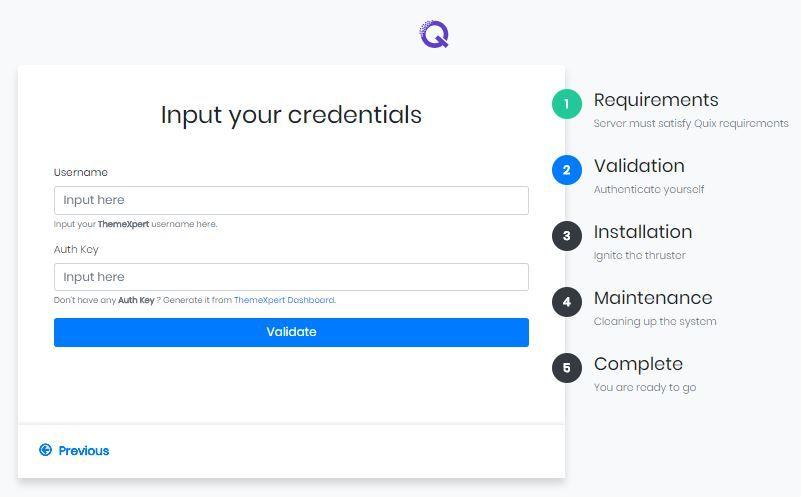Click the Auth Key field label
801x497 pixels.
click(76, 249)
